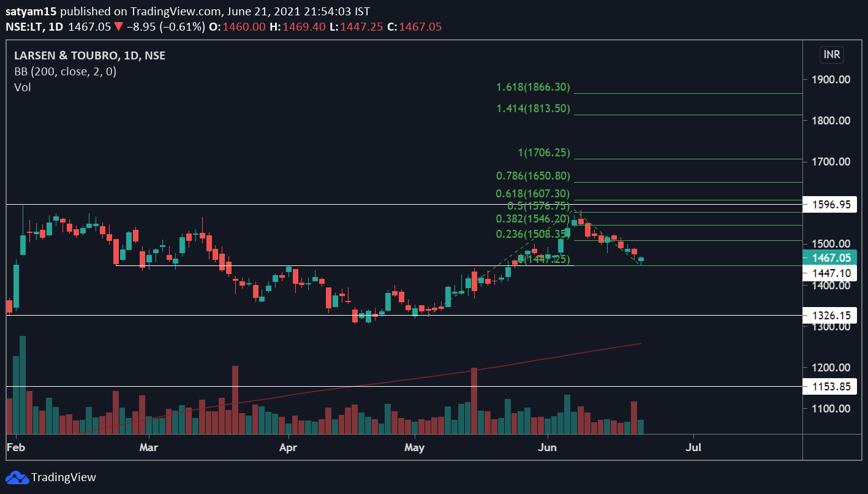Select the BB (200, close, 2, 0) indicator label
The height and width of the screenshot is (494, 868).
tap(66, 71)
